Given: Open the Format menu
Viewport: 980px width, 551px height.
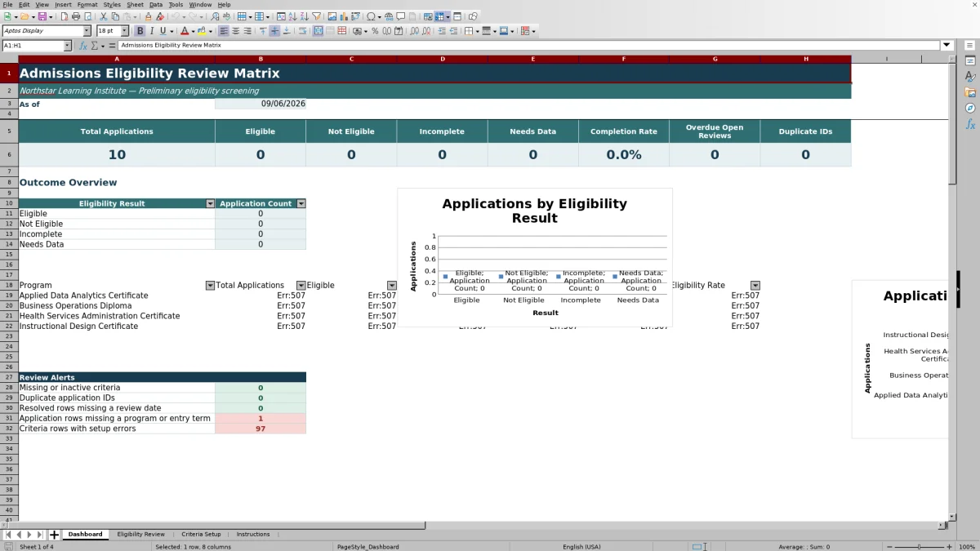Looking at the screenshot, I should pyautogui.click(x=87, y=4).
